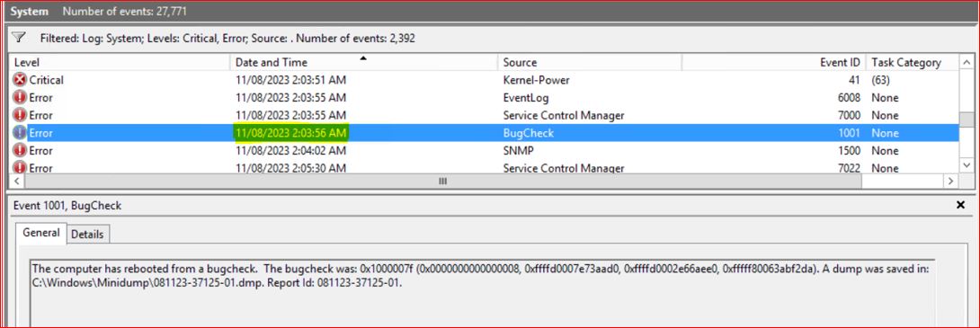
Task: Close the Event 1001 preview pane
Action: [961, 205]
